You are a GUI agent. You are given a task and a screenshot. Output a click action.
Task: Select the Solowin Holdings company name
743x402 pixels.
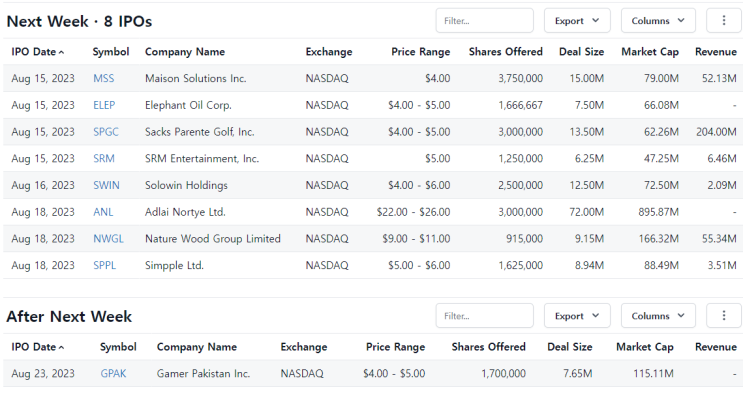tap(186, 185)
